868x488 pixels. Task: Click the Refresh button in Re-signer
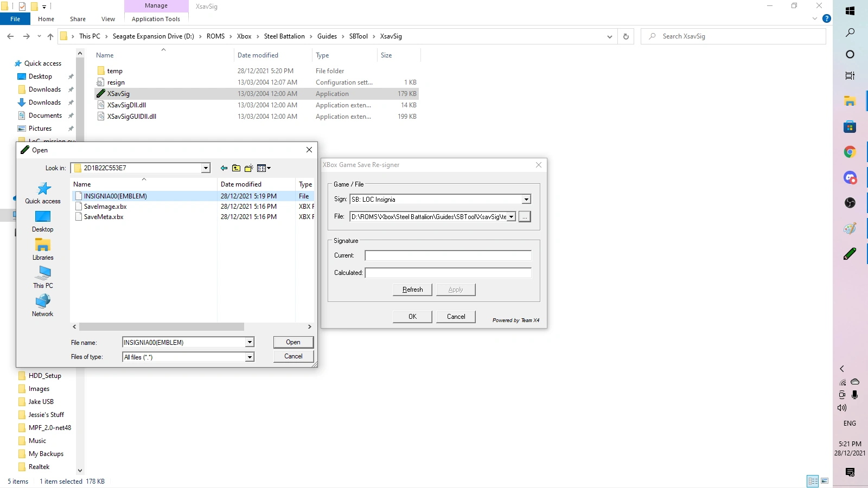pos(412,290)
